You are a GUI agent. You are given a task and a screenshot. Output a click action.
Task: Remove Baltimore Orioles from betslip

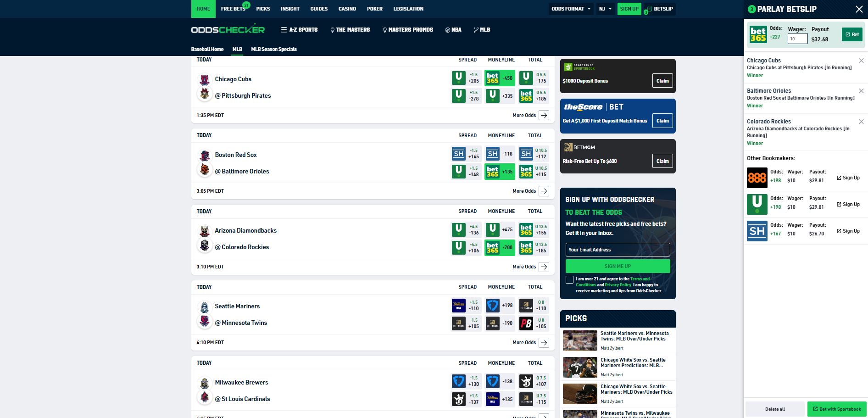861,91
